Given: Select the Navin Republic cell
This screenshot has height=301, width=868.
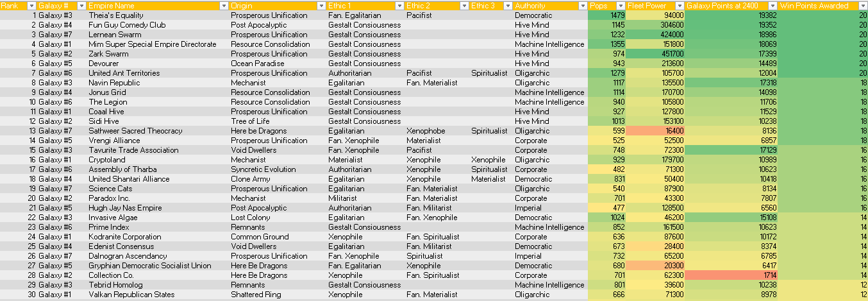Looking at the screenshot, I should (x=158, y=83).
